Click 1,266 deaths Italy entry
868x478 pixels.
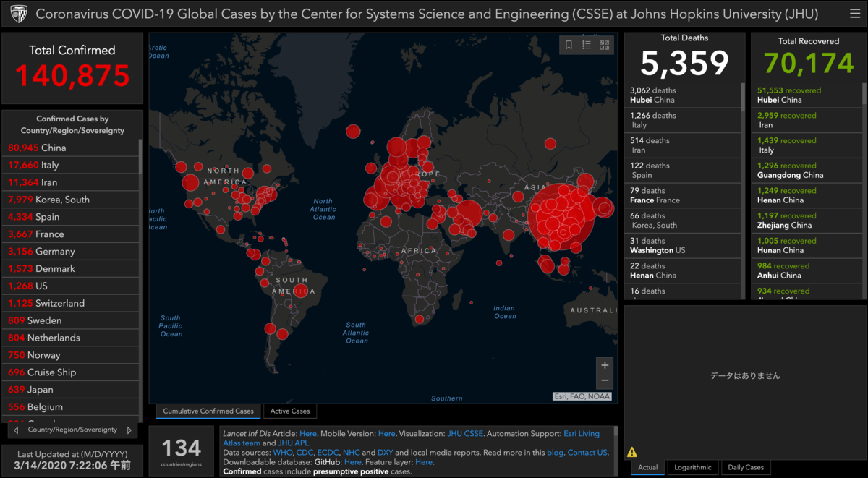tap(682, 120)
